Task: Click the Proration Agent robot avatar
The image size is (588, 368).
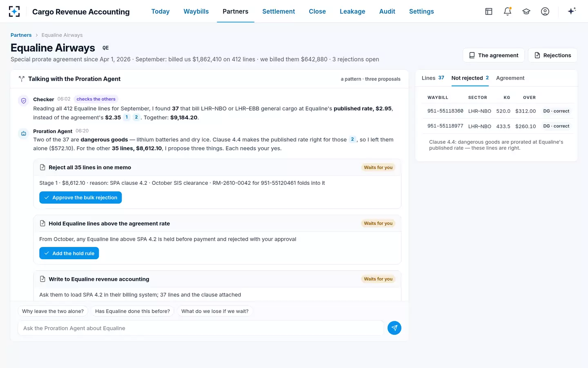Action: (24, 133)
